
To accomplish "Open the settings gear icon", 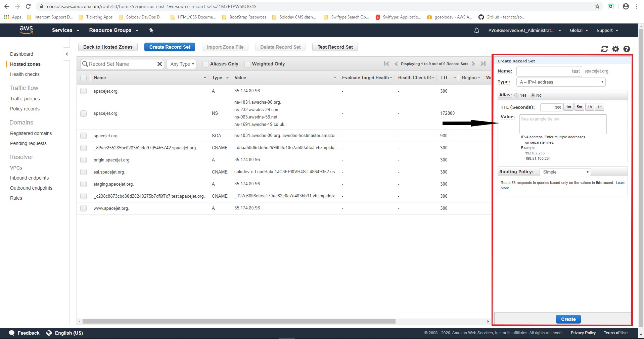I will click(615, 49).
